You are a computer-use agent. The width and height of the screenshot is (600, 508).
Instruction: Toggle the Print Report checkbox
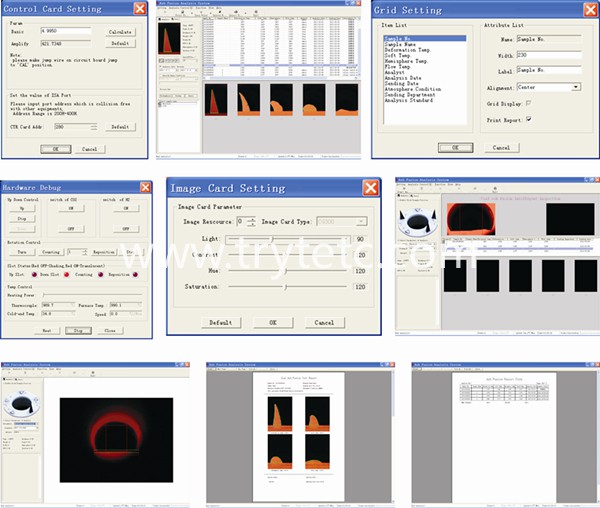(528, 119)
